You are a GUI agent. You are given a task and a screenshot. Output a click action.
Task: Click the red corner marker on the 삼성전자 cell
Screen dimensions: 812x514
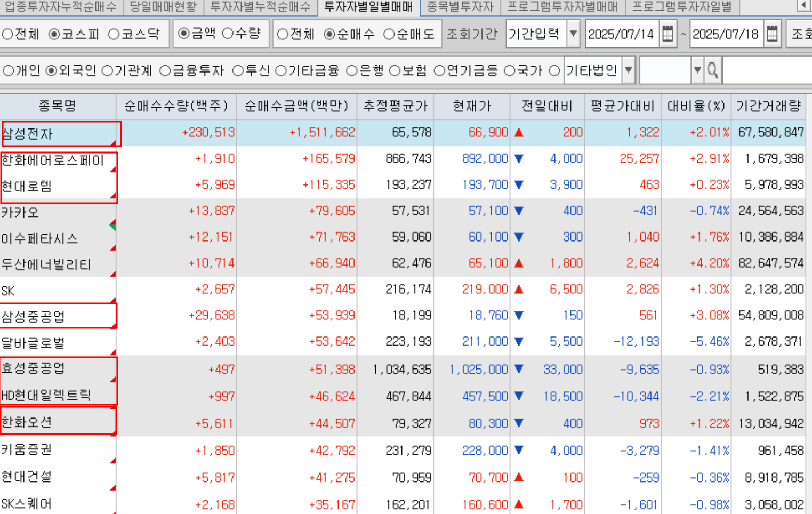click(x=114, y=143)
